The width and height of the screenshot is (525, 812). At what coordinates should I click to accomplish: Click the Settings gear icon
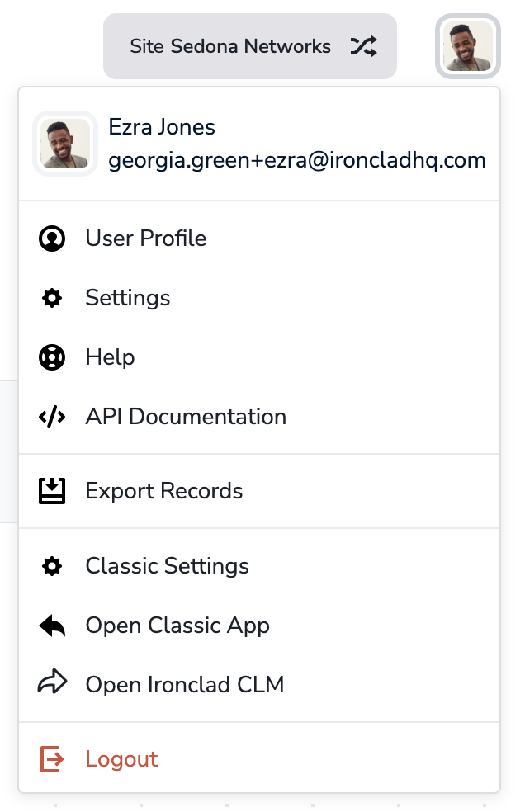point(52,298)
